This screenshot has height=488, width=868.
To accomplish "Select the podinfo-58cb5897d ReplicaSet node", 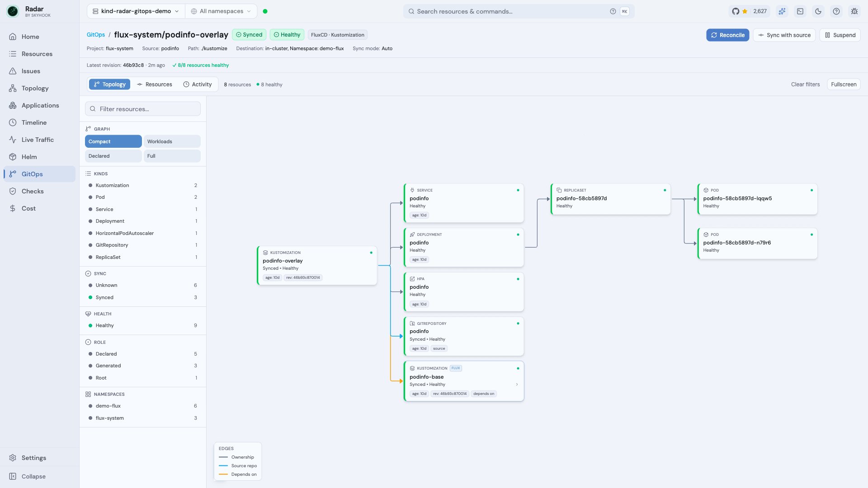I will click(610, 199).
